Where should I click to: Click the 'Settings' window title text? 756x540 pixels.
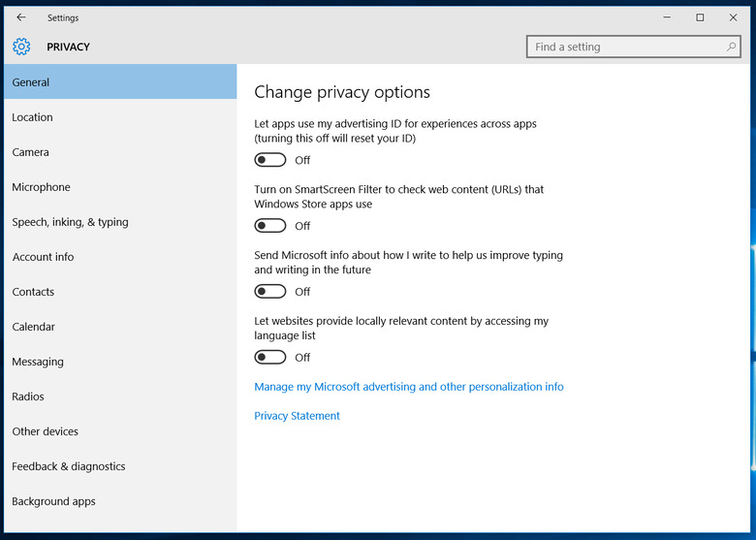click(63, 17)
